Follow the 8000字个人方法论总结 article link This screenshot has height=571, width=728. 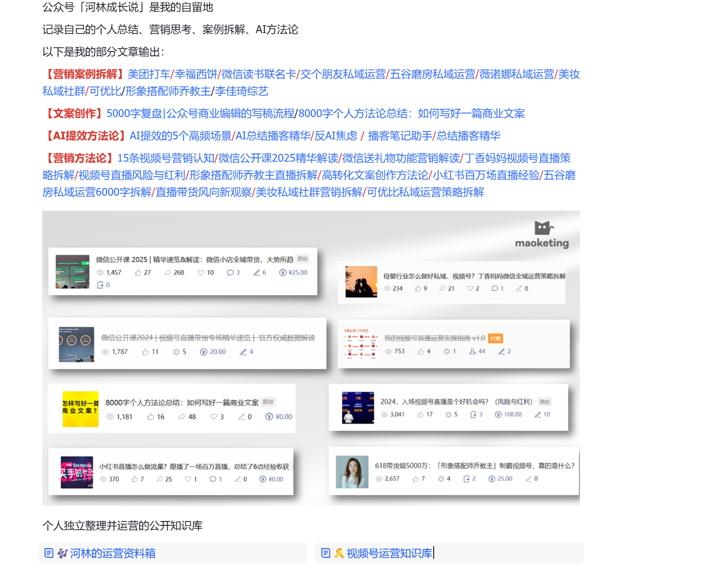pos(412,114)
